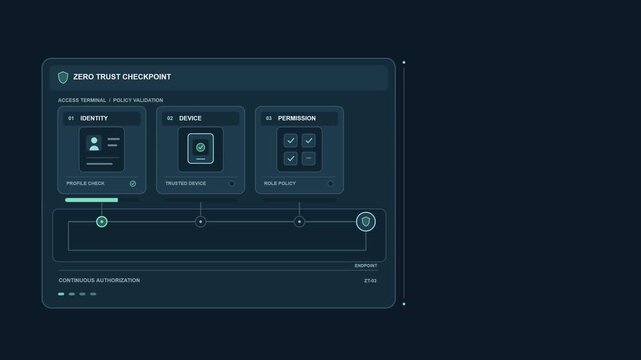Click the Role Policy status indicator dot

coord(330,183)
